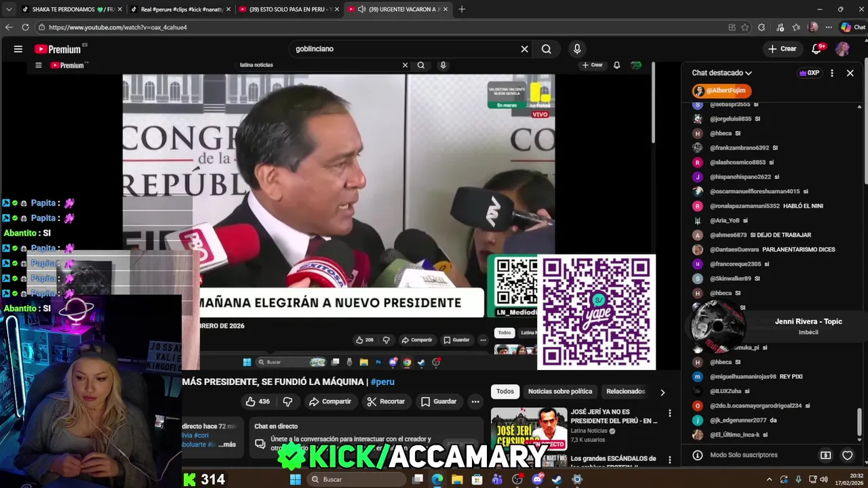Open Windows Start menu
Screen dimensions: 868x488
[295, 479]
